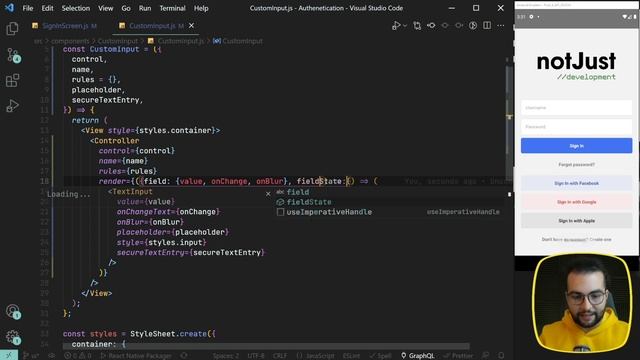The image size is (640, 360).
Task: Tap the blue Sign In button in emulator
Action: click(576, 146)
